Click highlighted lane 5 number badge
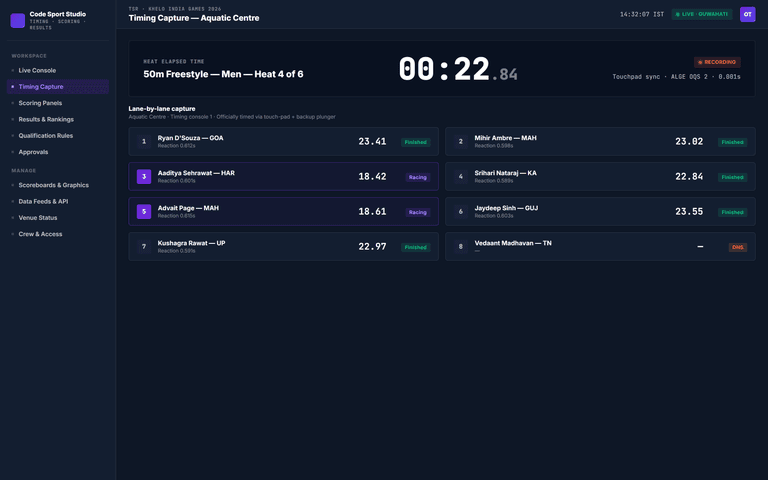Image resolution: width=768 pixels, height=480 pixels. pyautogui.click(x=144, y=212)
